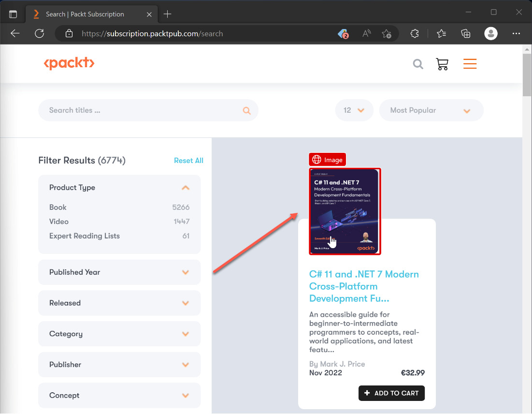Screen dimensions: 532x414
Task: Click Filter Results (6774) heading
Action: (82, 160)
